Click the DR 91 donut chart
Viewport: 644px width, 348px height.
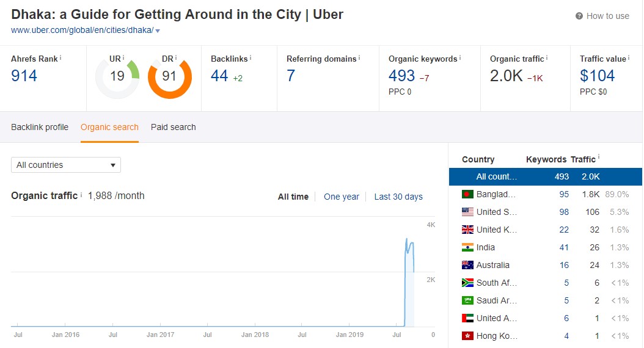170,77
